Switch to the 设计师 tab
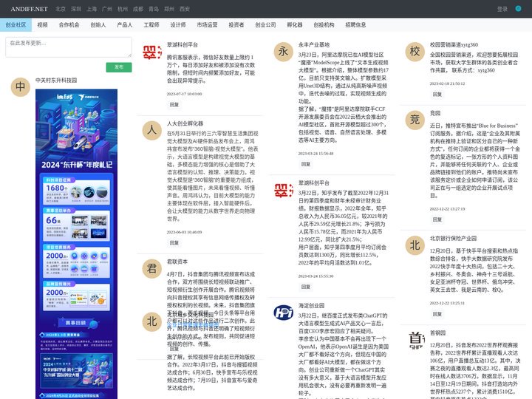This screenshot has width=532, height=399. click(178, 25)
